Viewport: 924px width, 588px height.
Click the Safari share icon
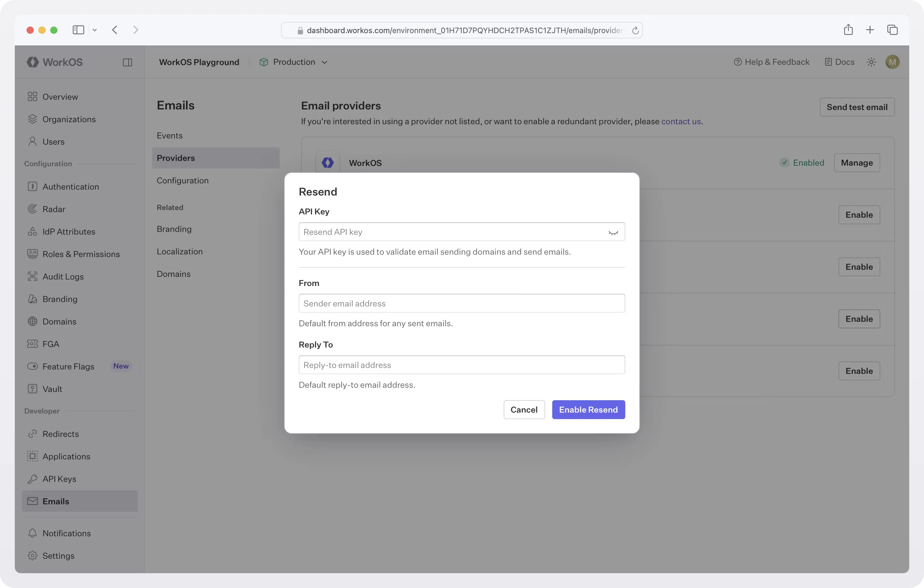click(x=848, y=30)
